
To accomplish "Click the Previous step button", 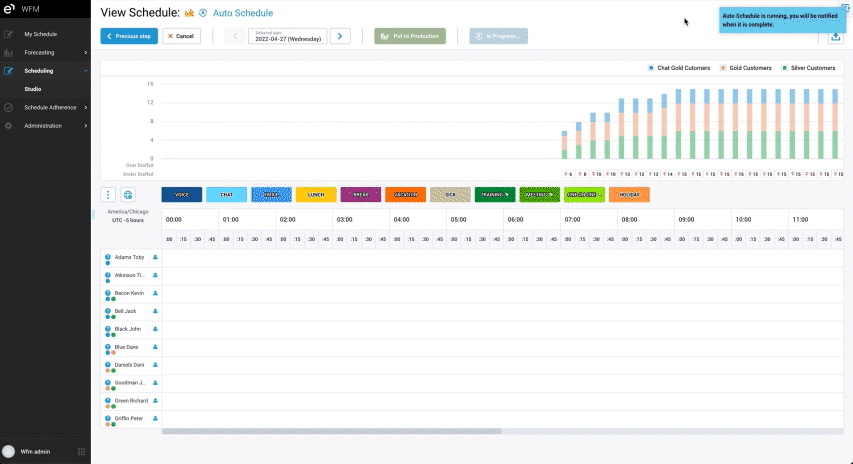I will [x=129, y=36].
